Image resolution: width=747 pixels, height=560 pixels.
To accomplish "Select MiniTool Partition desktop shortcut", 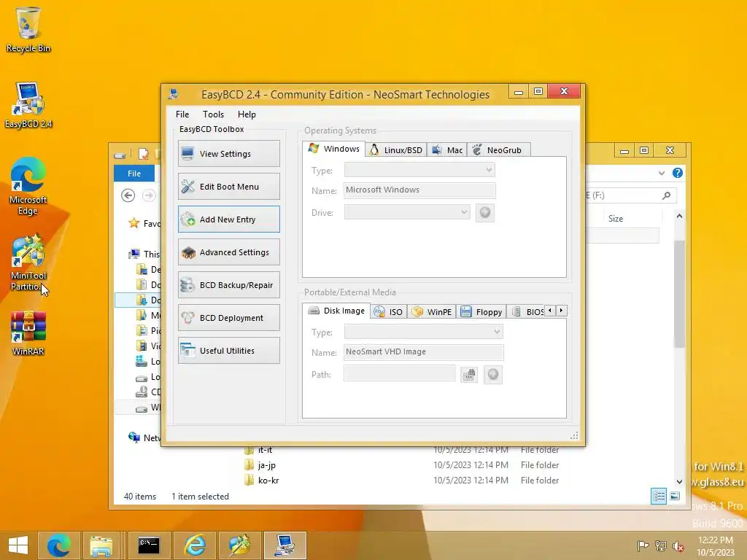I will tap(28, 262).
